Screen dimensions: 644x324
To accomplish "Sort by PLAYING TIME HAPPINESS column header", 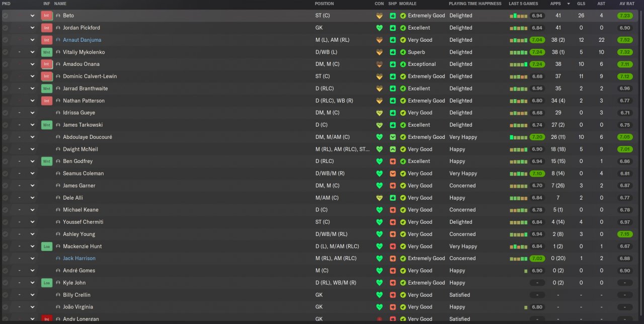I will pos(475,4).
